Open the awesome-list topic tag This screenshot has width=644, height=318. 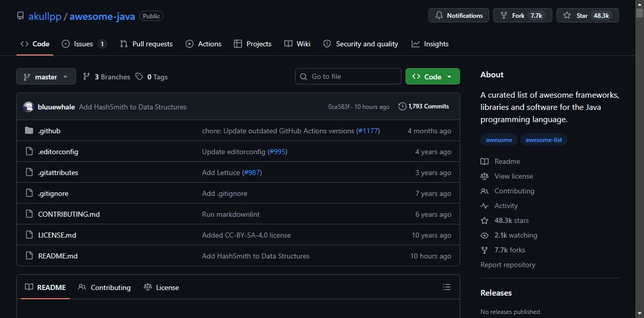click(544, 140)
